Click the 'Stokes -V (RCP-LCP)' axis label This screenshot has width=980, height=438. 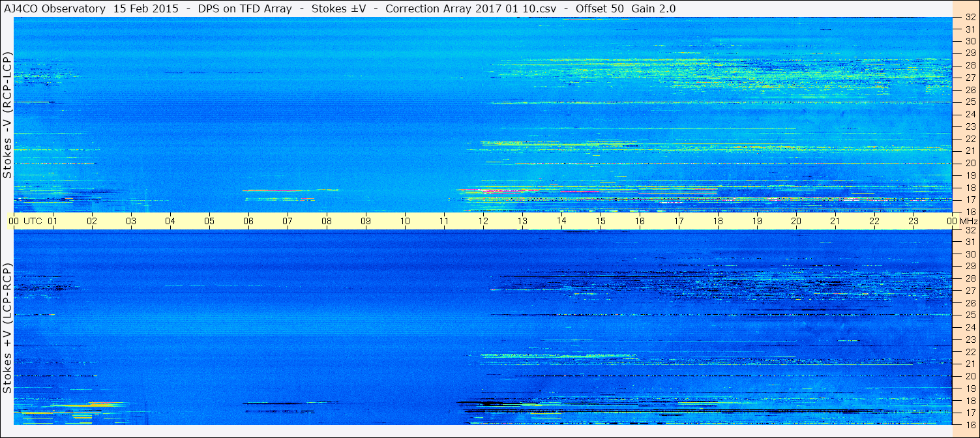[7, 115]
